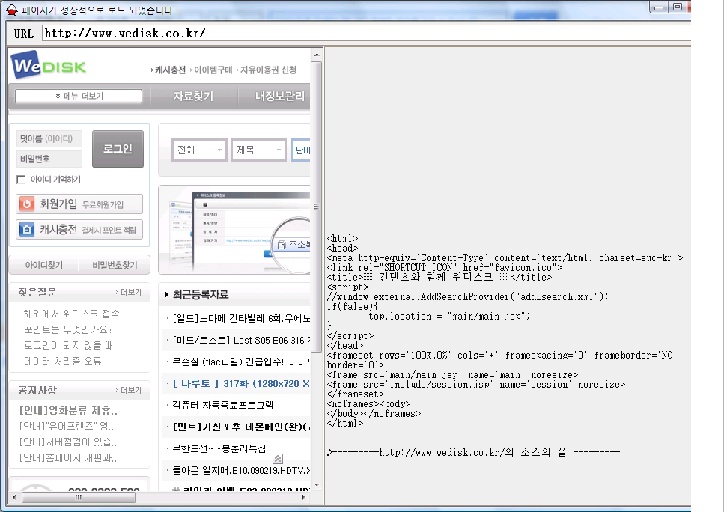Click the 'AddSearchProvider' comment line in source pane
Viewport: 724px width, 512px height.
pyautogui.click(x=467, y=296)
